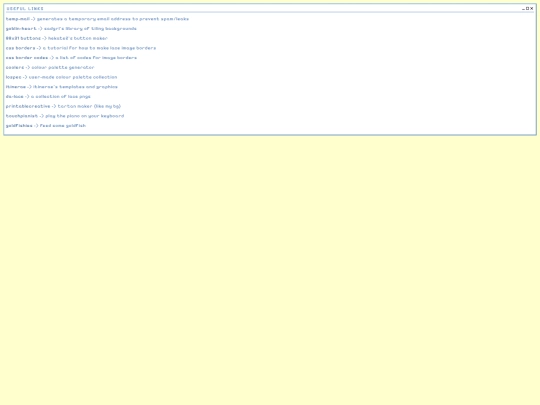Open the touchpianist link
This screenshot has width=540, height=405.
point(22,116)
